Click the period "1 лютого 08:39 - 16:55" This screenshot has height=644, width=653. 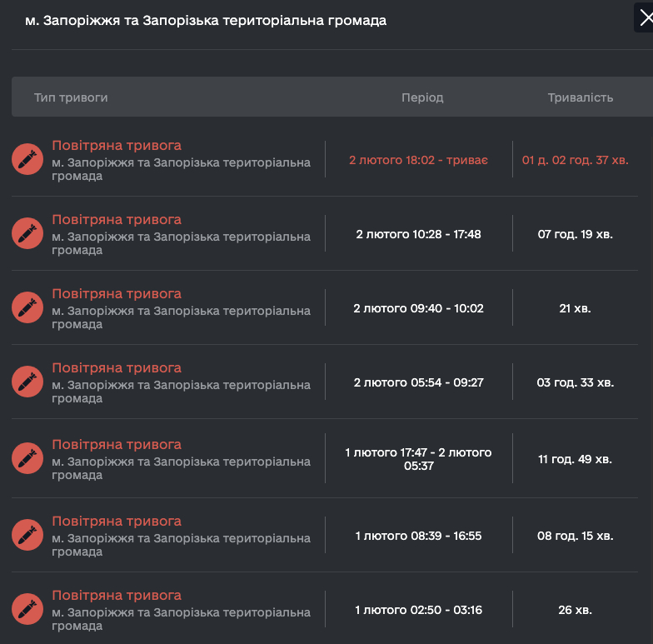pos(418,536)
